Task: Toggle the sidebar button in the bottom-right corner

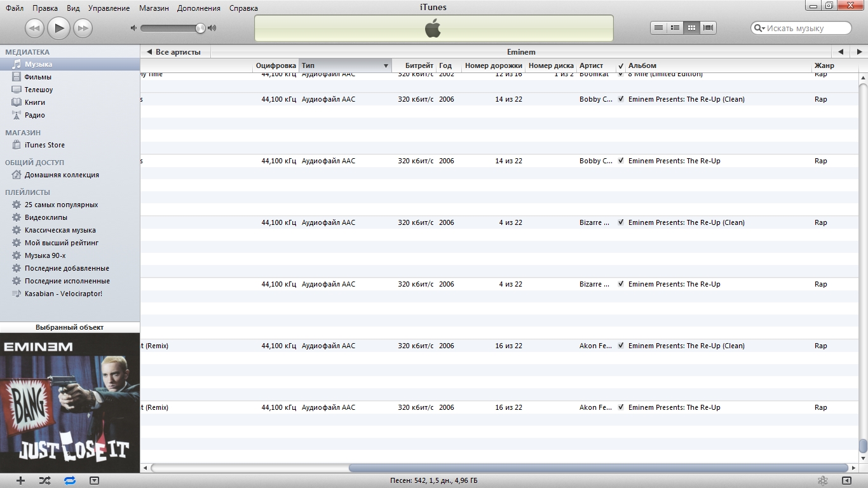Action: click(x=846, y=481)
